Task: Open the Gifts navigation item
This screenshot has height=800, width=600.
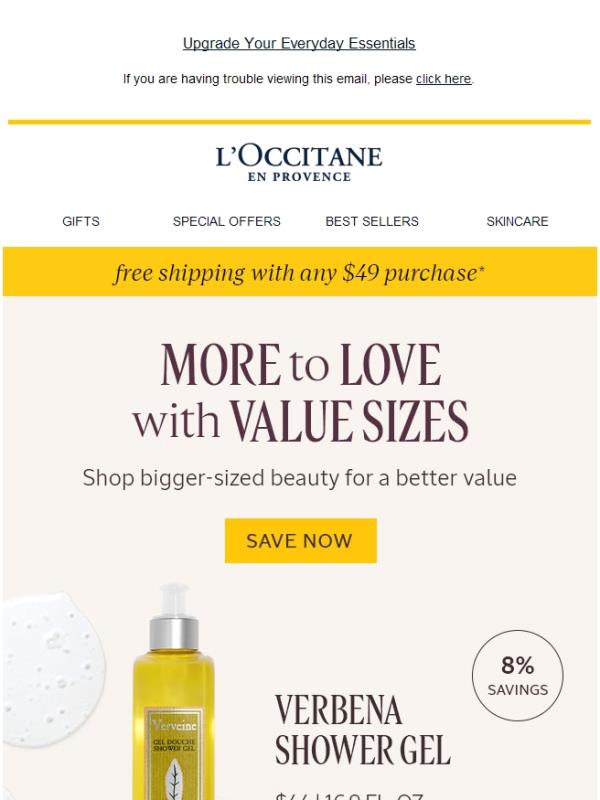Action: pyautogui.click(x=81, y=221)
